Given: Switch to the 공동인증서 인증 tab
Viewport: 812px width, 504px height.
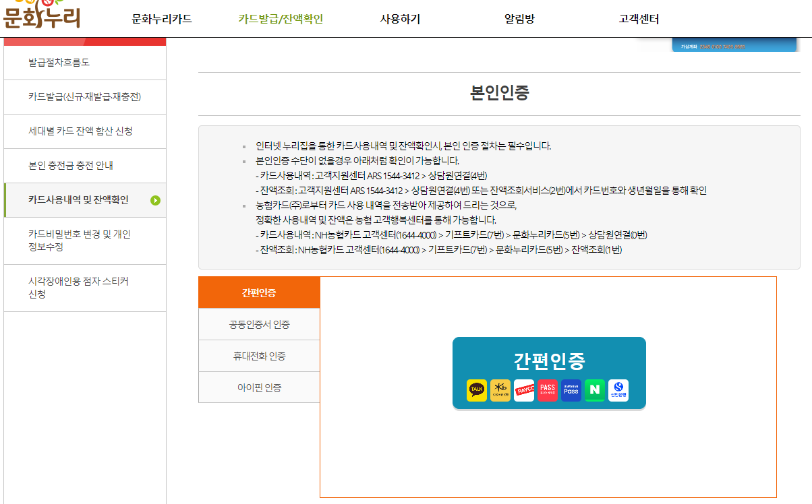Looking at the screenshot, I should (x=259, y=324).
